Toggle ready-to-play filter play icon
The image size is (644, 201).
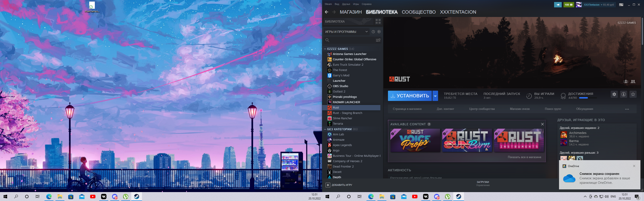coord(379,32)
